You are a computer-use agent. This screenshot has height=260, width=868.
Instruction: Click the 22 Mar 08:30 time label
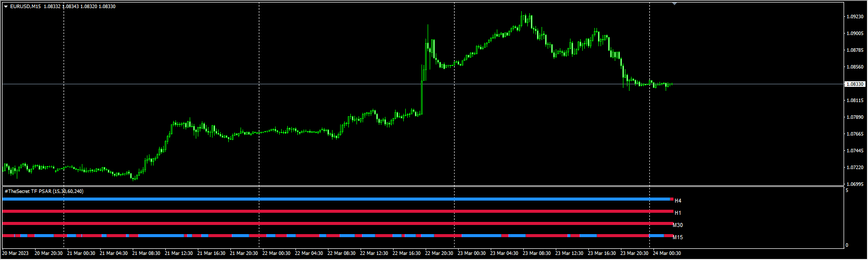(341, 253)
